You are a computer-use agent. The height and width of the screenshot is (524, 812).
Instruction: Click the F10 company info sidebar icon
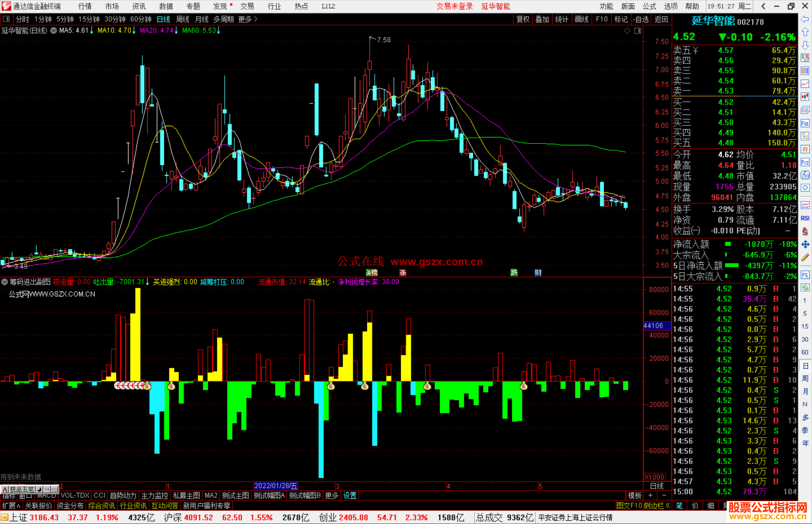[805, 123]
